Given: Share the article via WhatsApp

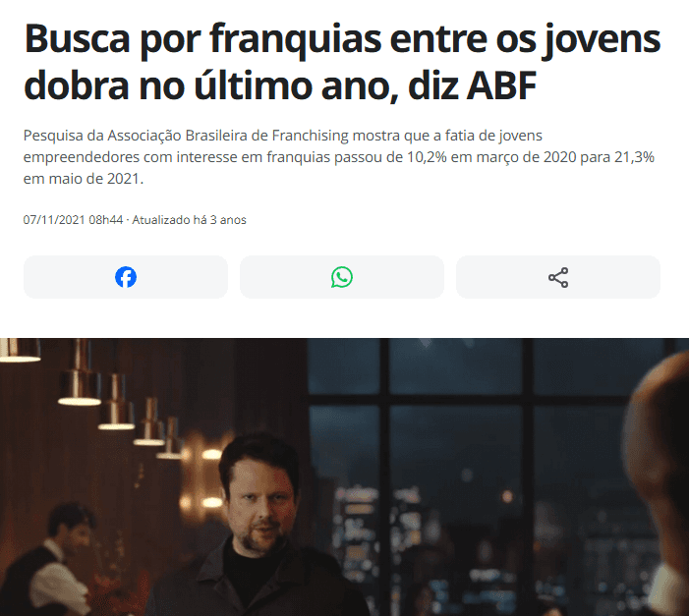Looking at the screenshot, I should 342,277.
